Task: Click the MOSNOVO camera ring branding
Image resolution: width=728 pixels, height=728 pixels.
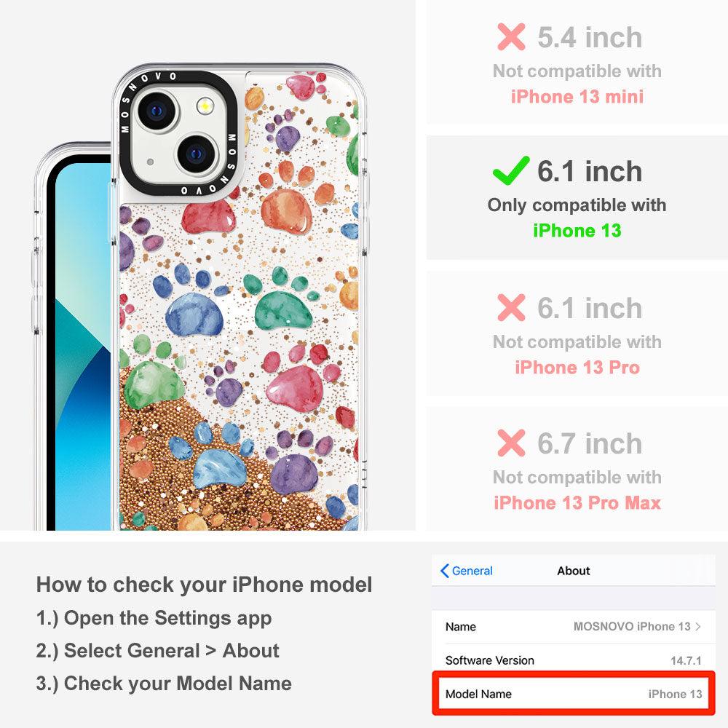Action: click(x=178, y=135)
